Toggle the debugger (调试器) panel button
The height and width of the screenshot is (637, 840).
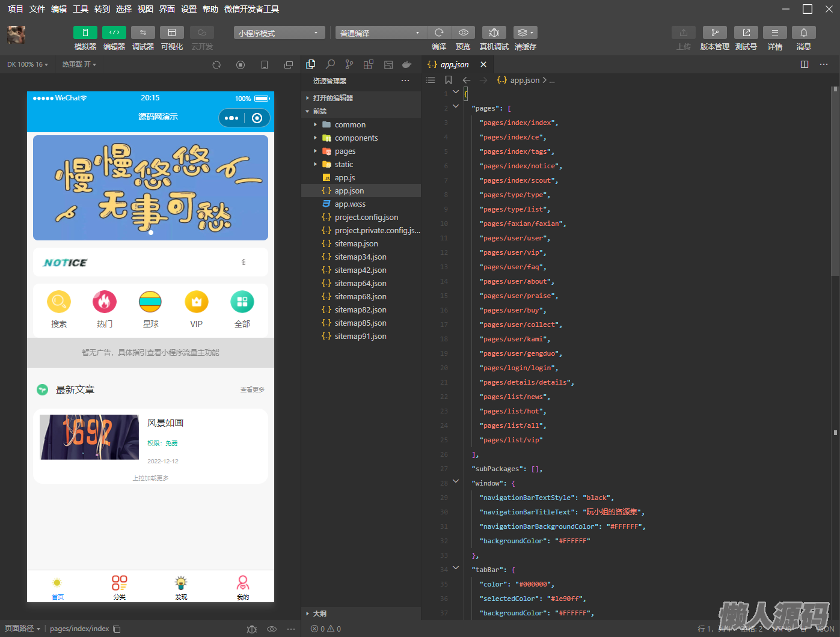pyautogui.click(x=143, y=32)
